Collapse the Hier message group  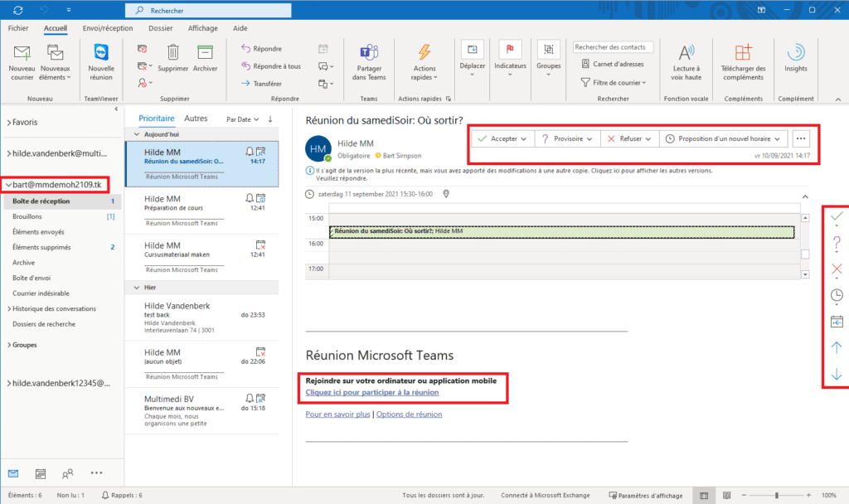click(137, 288)
